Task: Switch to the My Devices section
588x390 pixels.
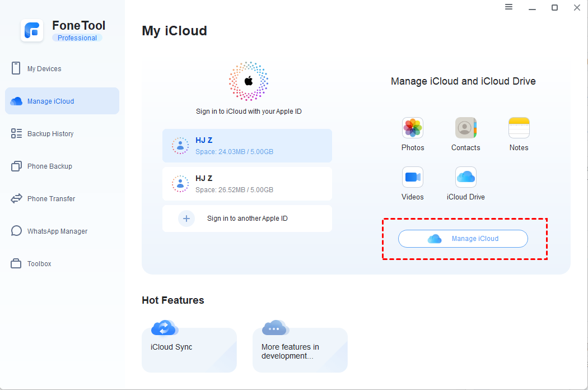Action: (x=44, y=68)
